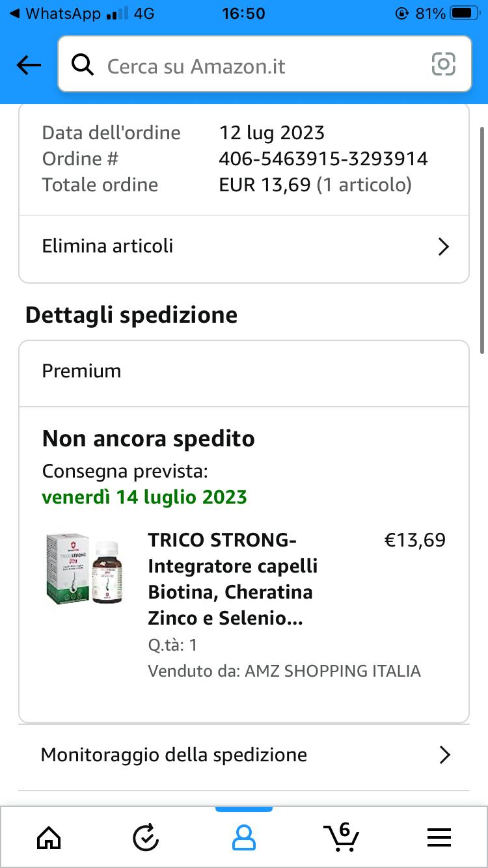Expand the Elimina articoli chevron
The height and width of the screenshot is (868, 488).
pos(444,247)
